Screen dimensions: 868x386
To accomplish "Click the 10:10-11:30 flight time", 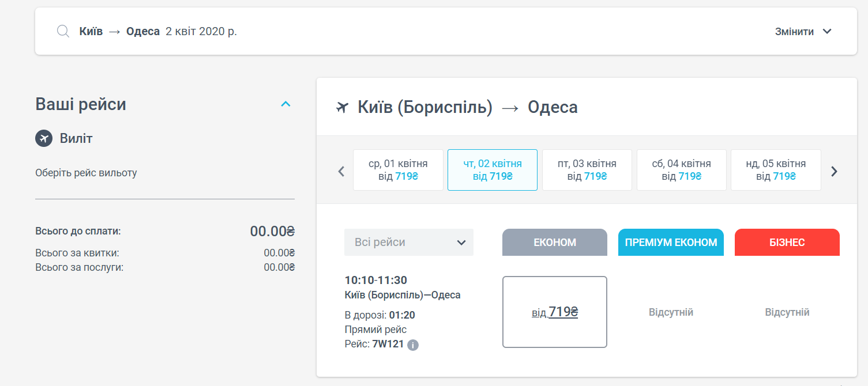I will click(x=375, y=281).
